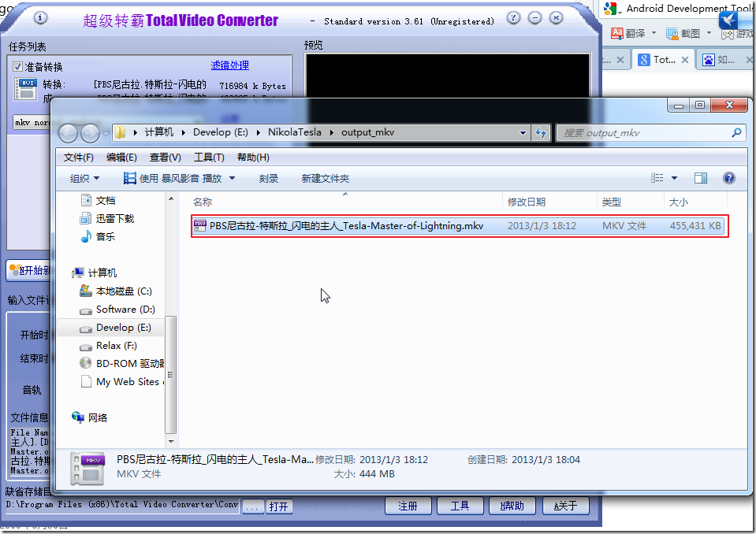
Task: Open the view options dropdown arrow
Action: coord(675,178)
